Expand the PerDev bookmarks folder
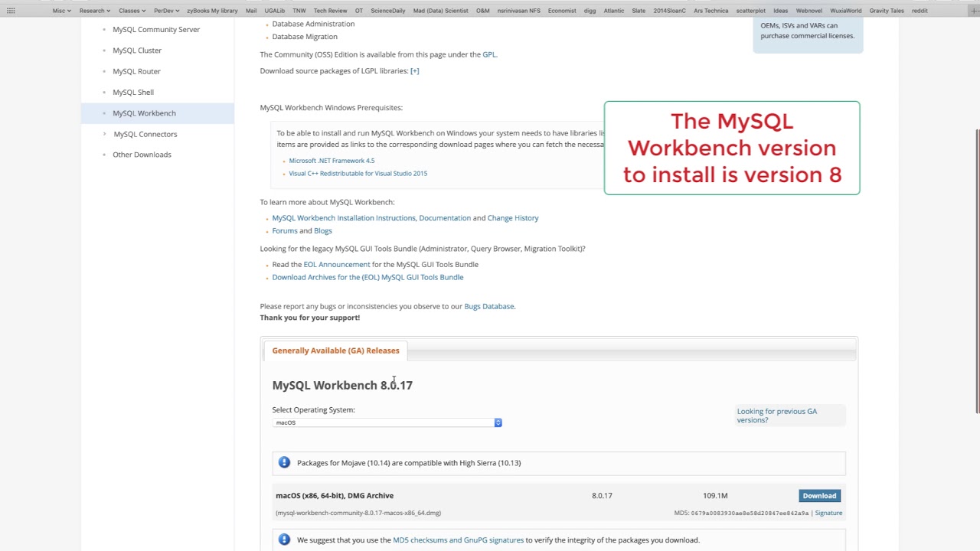This screenshot has width=980, height=551. [166, 11]
